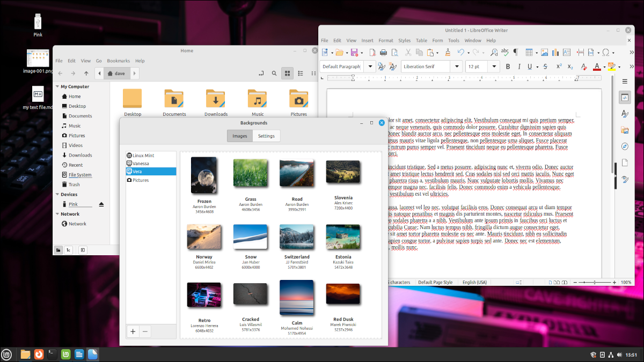Run the spelling check abc icon
Viewport: 644px width, 362px height.
pyautogui.click(x=505, y=52)
